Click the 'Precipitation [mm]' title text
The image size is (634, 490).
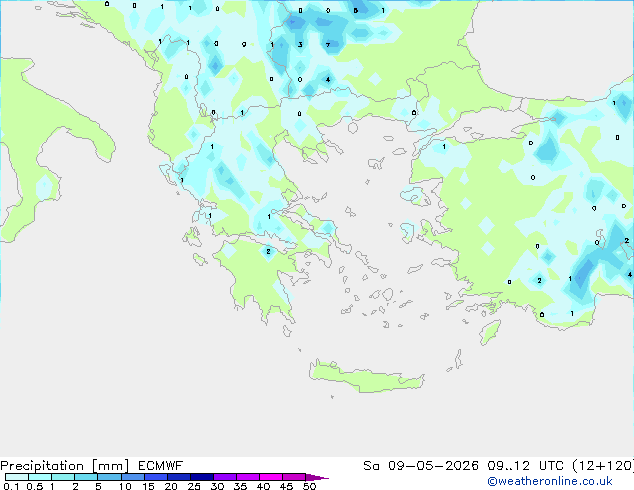coord(65,466)
